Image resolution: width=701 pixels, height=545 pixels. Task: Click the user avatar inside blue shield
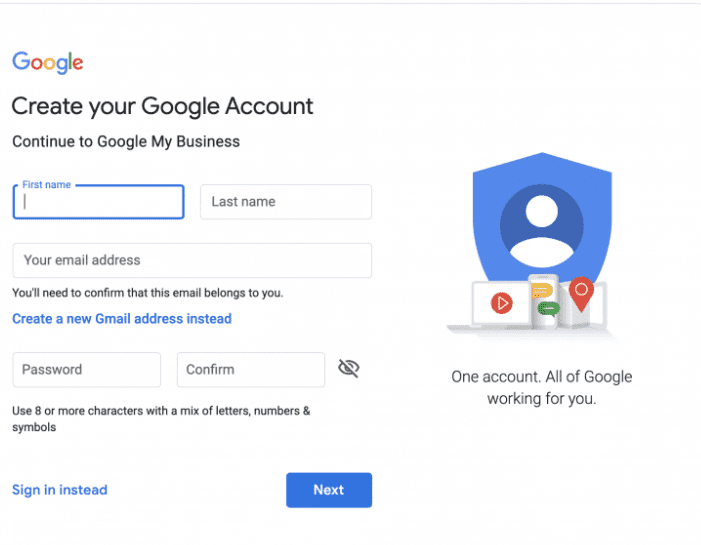point(541,226)
